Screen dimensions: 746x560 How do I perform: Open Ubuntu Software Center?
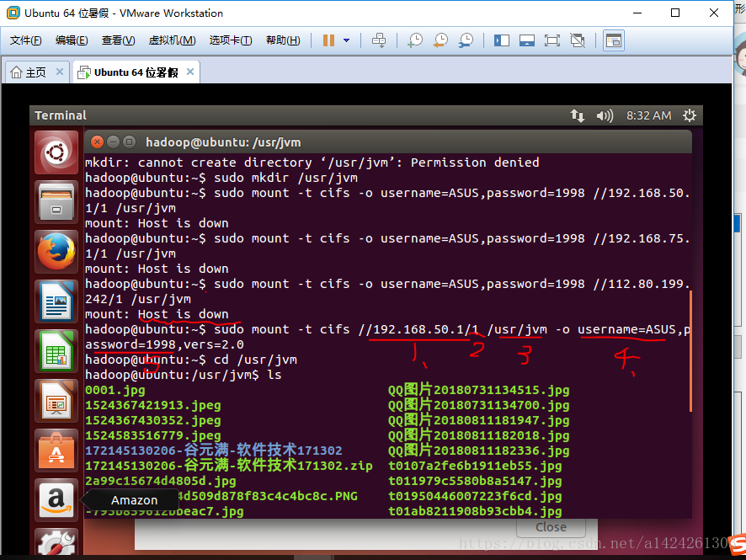click(56, 451)
